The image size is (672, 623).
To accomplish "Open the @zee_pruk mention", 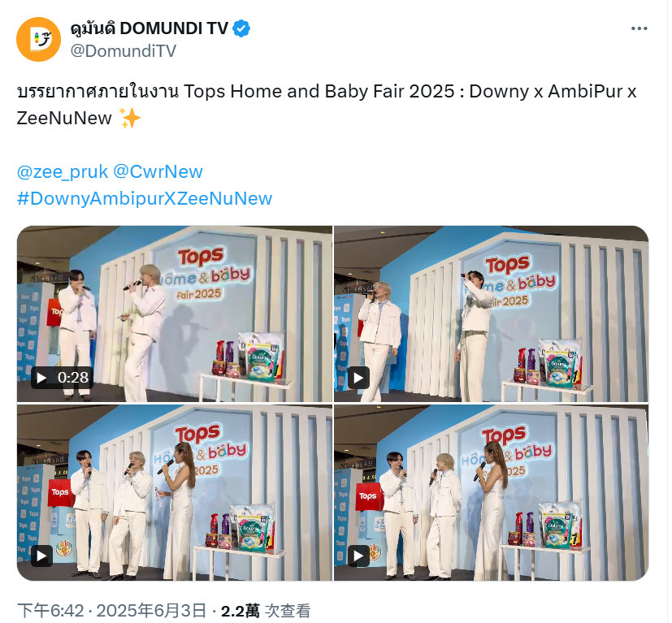I will (x=62, y=172).
